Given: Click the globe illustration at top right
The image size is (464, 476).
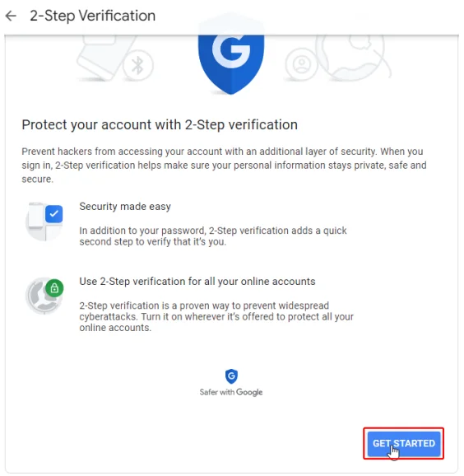Looking at the screenshot, I should point(352,57).
